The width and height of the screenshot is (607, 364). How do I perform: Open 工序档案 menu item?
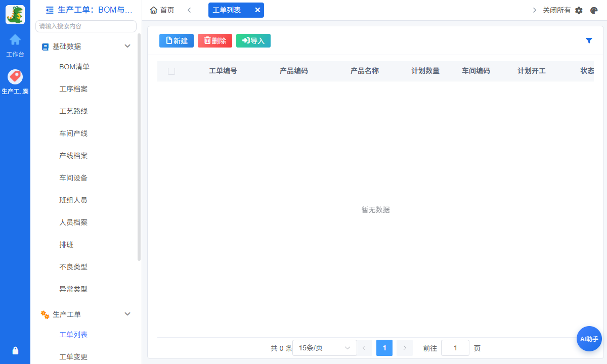[x=73, y=89]
